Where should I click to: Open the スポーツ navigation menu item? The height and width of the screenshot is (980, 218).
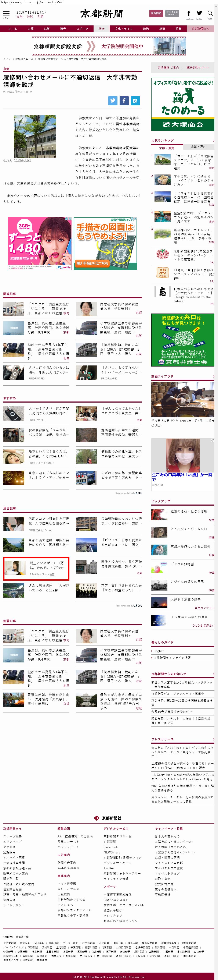pos(82,29)
